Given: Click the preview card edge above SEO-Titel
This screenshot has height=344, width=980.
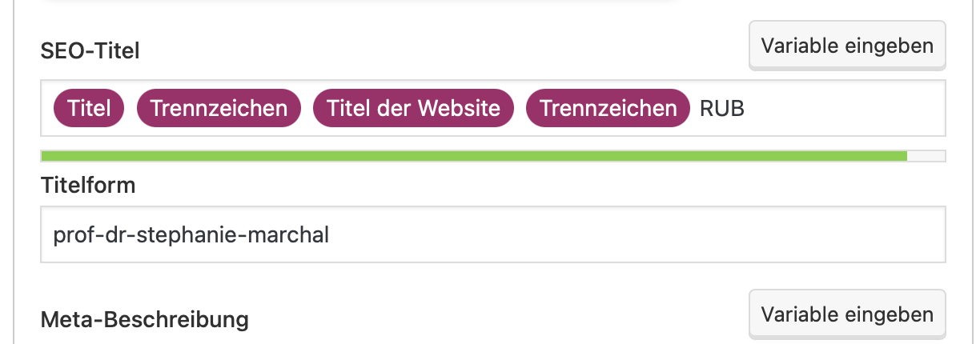Looking at the screenshot, I should [x=360, y=2].
